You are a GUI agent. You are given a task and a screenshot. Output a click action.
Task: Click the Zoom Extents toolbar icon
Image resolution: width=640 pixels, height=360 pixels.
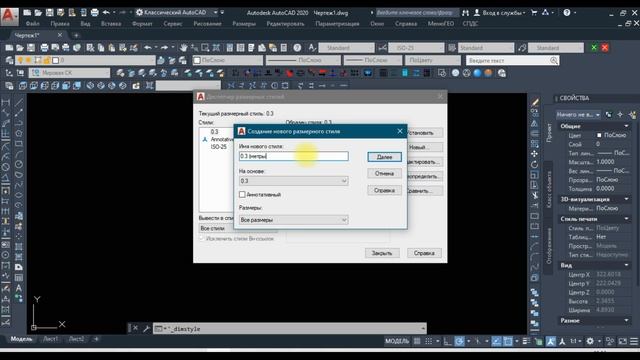(x=216, y=48)
